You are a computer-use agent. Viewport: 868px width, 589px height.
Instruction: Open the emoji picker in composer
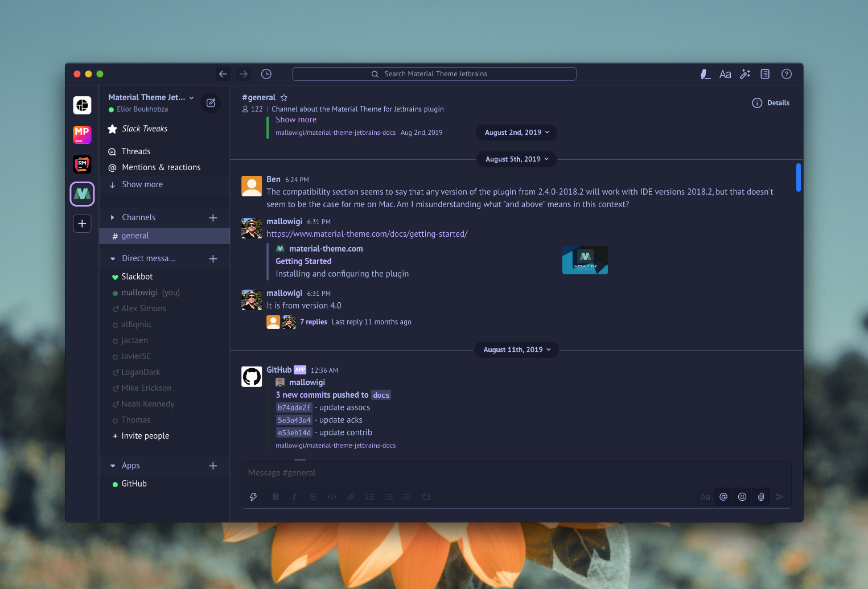[x=742, y=497]
